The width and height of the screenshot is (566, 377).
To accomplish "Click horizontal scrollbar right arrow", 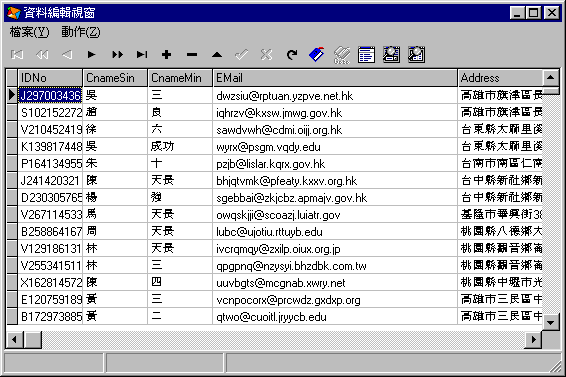I will (x=533, y=340).
